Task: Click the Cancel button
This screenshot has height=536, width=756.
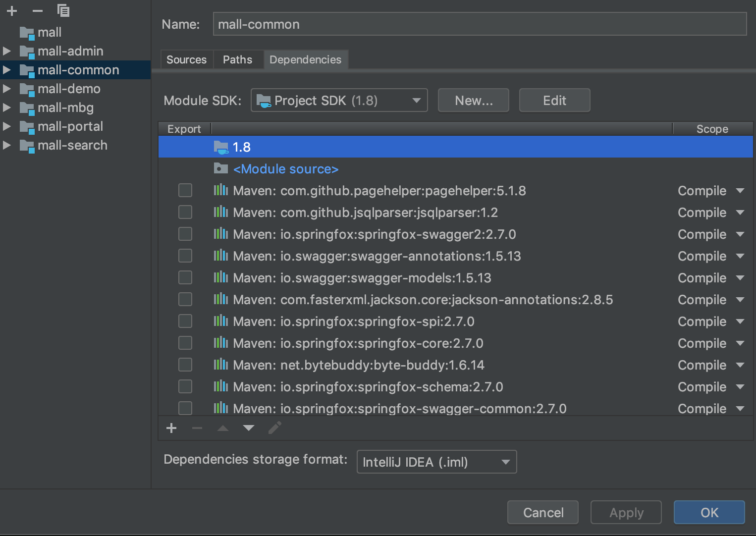Action: click(543, 513)
